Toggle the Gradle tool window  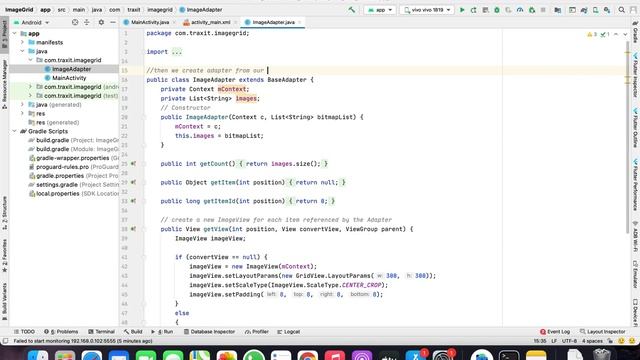(636, 33)
